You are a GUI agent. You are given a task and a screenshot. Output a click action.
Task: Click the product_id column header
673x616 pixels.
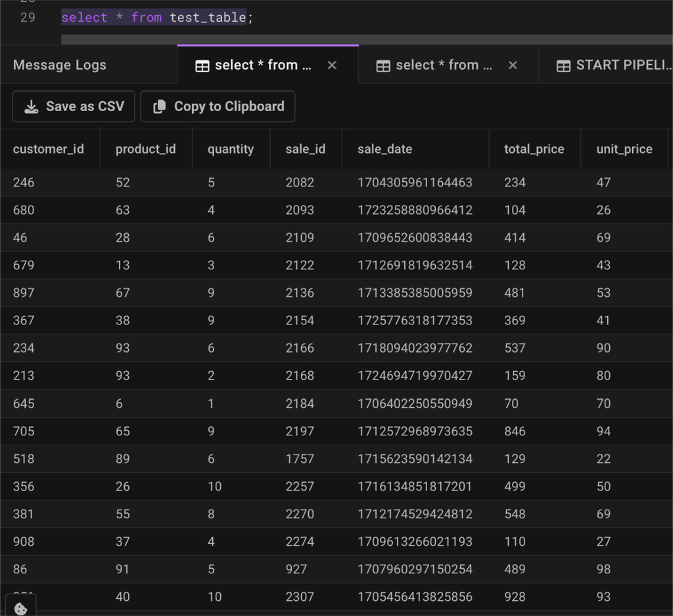pyautogui.click(x=145, y=149)
